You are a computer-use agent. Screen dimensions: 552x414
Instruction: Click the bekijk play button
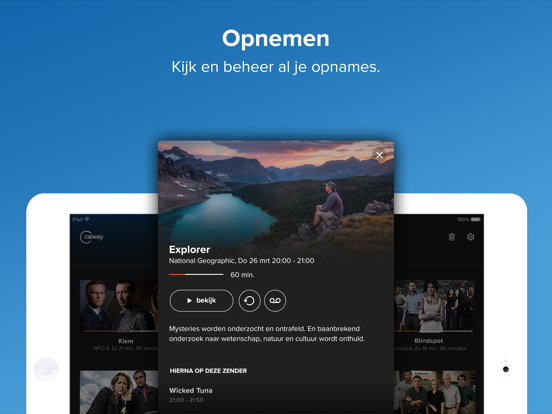tap(201, 301)
